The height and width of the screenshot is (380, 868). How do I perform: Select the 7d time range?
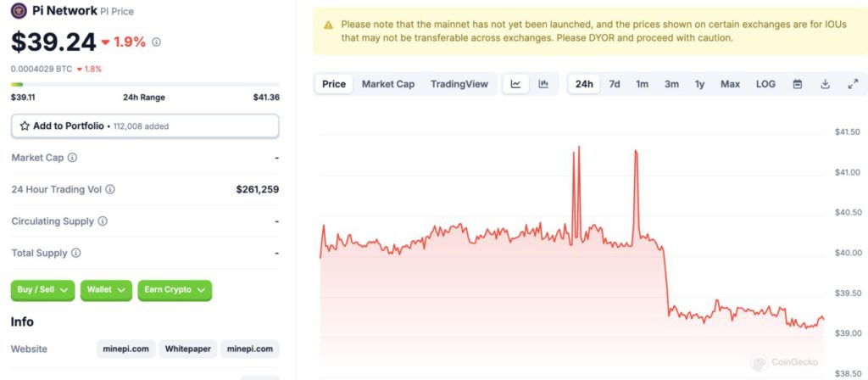615,84
